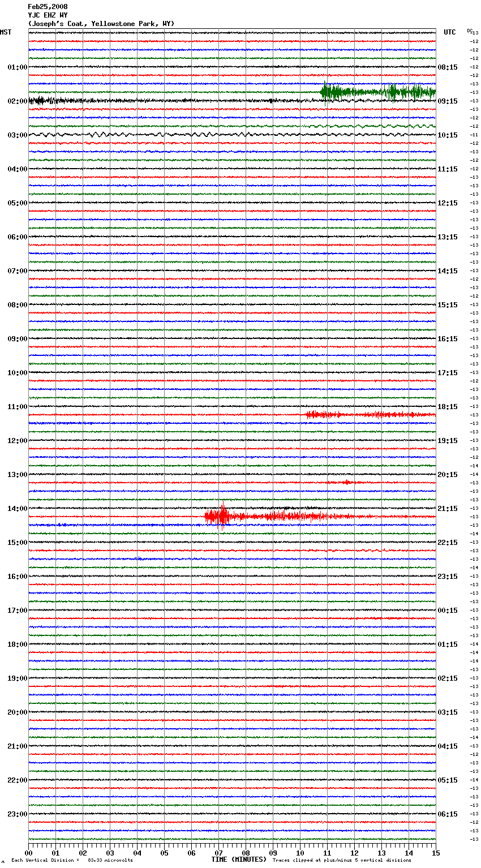
Task: Click the 00:15 UTC time label
Action: [448, 611]
